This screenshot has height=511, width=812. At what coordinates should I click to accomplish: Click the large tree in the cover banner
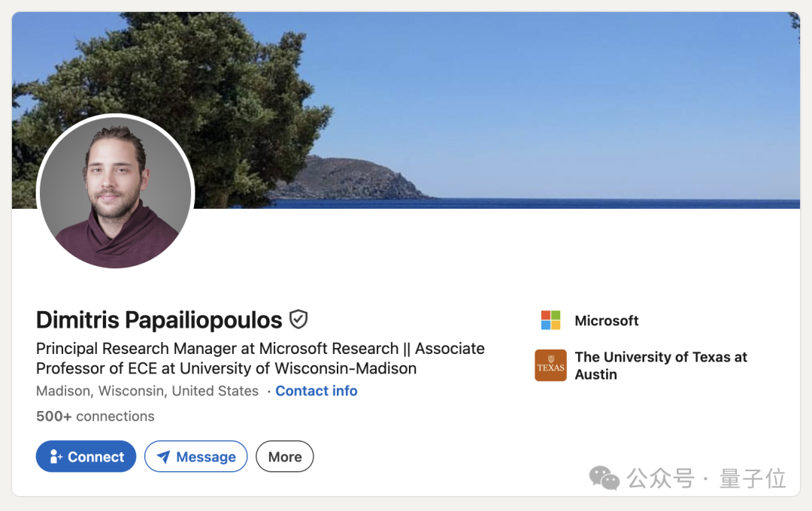point(171,104)
